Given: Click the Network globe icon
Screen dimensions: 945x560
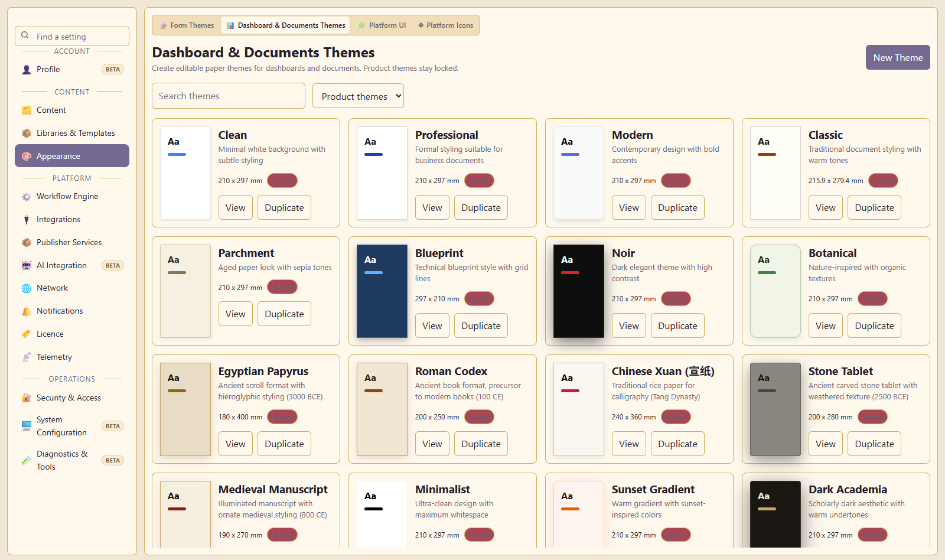Looking at the screenshot, I should 27,288.
